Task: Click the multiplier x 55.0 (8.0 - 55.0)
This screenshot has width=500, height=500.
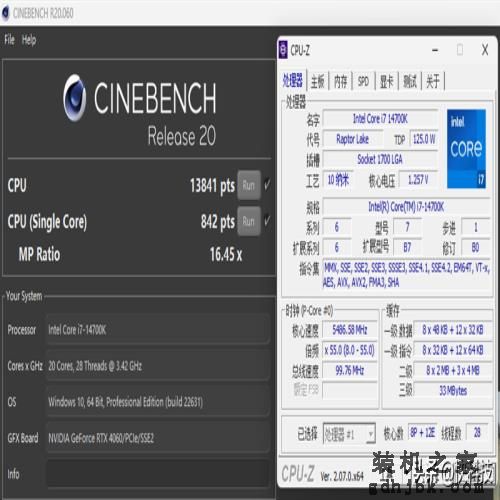Action: pyautogui.click(x=350, y=350)
